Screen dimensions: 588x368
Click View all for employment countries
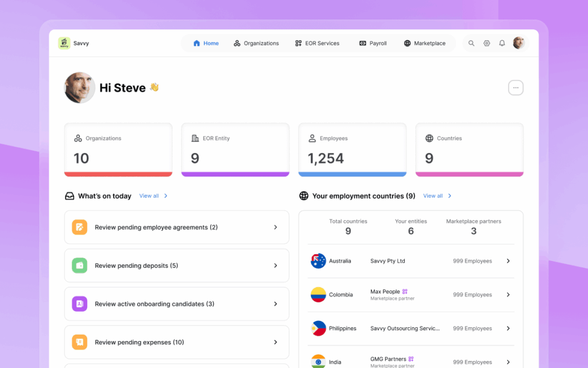tap(437, 196)
